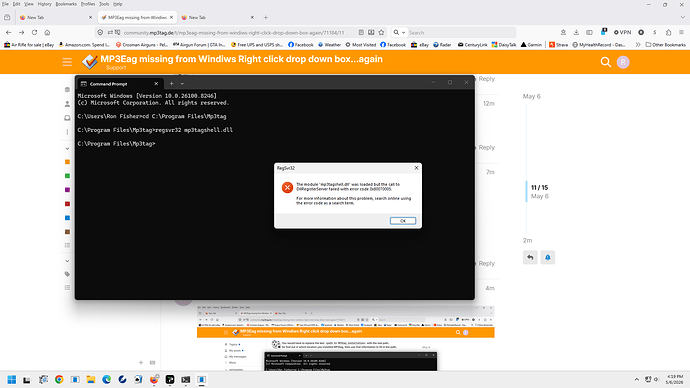Open the Tools menu
The height and width of the screenshot is (388, 690).
tap(104, 4)
